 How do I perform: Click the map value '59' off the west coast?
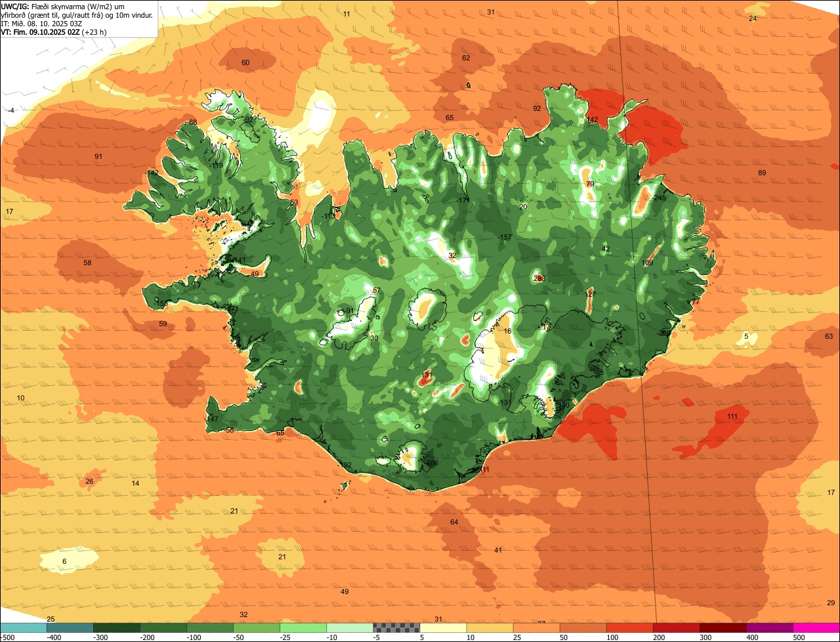click(x=163, y=324)
